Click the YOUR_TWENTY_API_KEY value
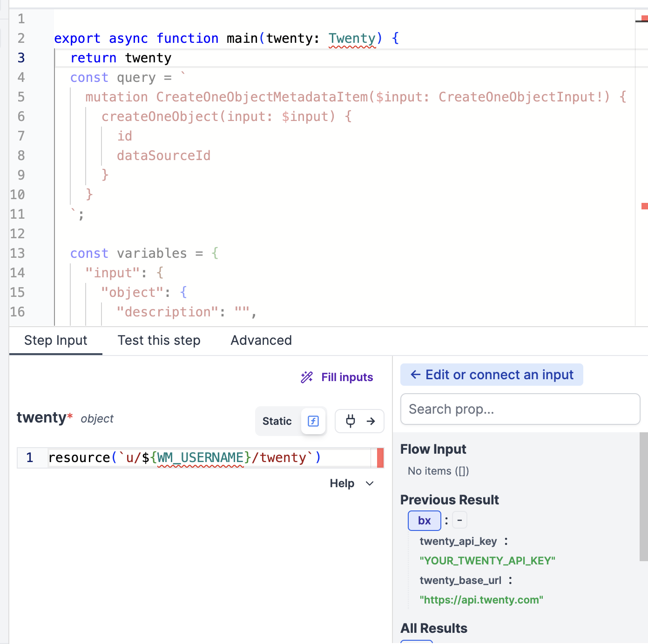The height and width of the screenshot is (644, 648). coord(487,561)
